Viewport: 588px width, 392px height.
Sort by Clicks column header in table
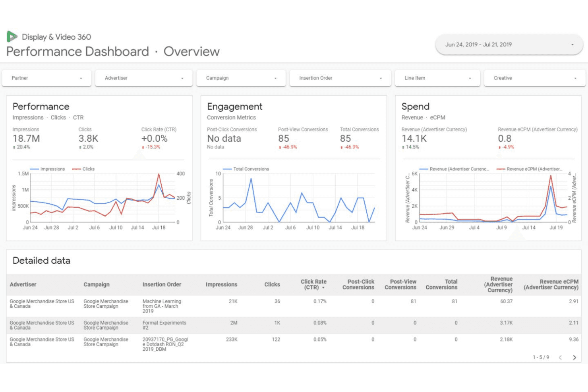click(272, 284)
